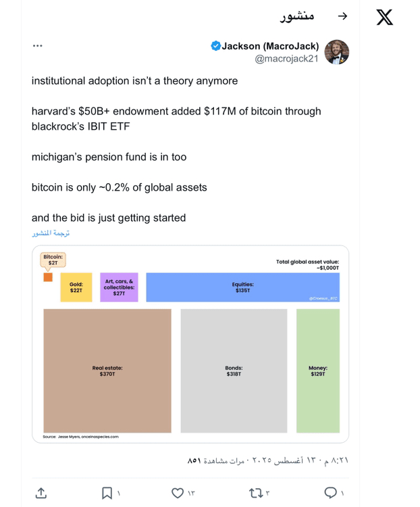
Task: Click the back arrow next to منشور
Action: (342, 16)
